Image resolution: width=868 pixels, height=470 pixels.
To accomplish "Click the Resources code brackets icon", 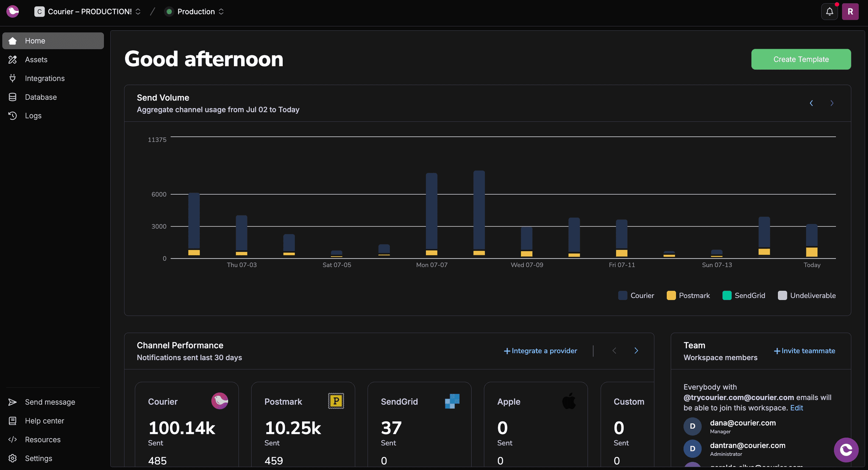I will pyautogui.click(x=13, y=439).
